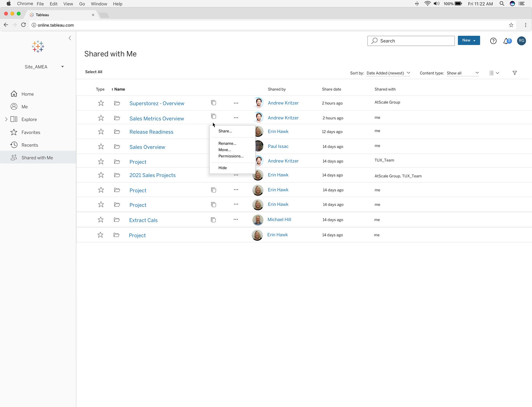The image size is (532, 407).
Task: Click the folder icon for Superstorez - Overview
Action: [x=117, y=103]
